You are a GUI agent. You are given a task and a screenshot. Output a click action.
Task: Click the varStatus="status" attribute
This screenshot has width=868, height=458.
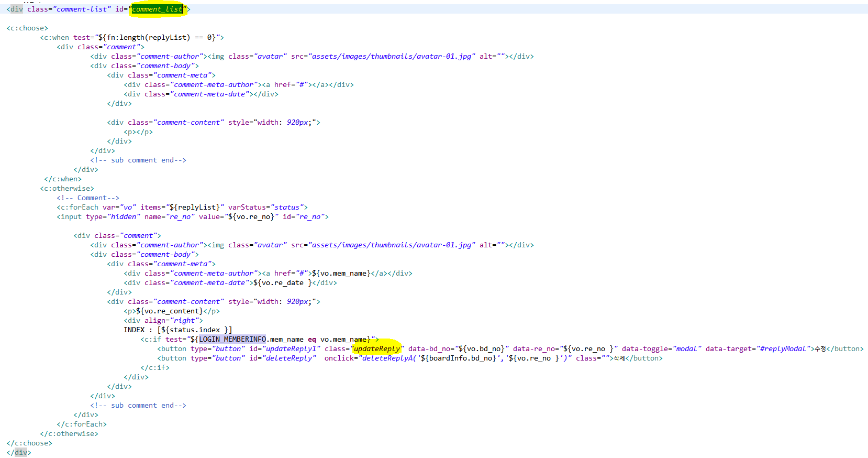266,208
